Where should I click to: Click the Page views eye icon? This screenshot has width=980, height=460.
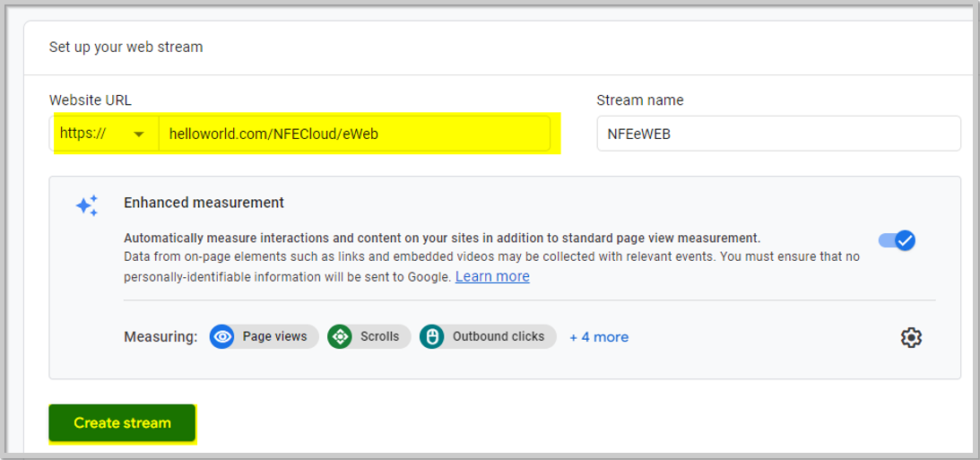221,337
